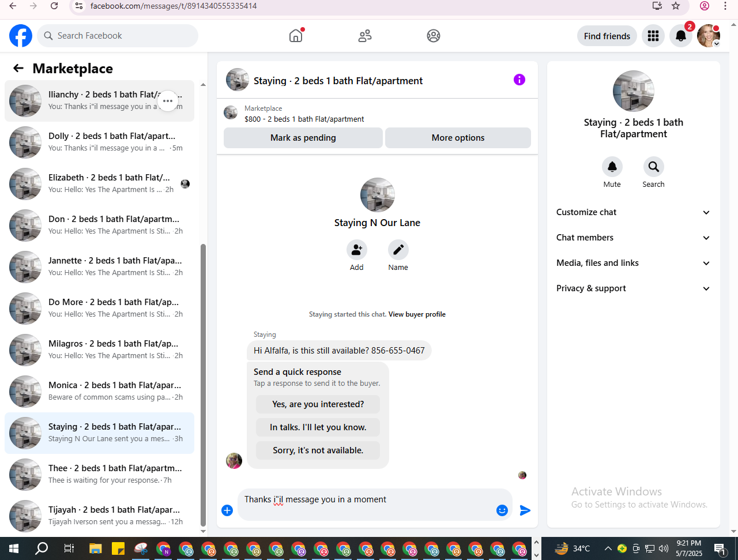Click More options button
Image resolution: width=738 pixels, height=560 pixels.
458,138
